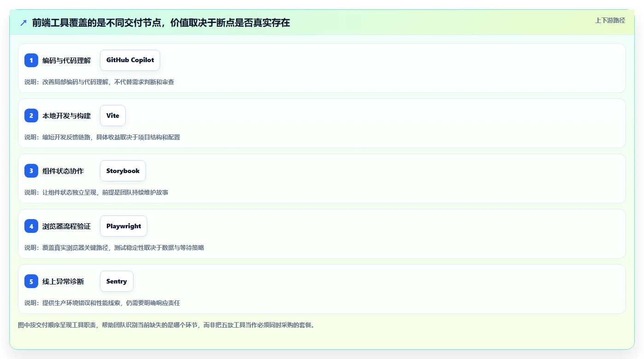The image size is (644, 359).
Task: Click the number 4 step badge
Action: click(x=31, y=226)
